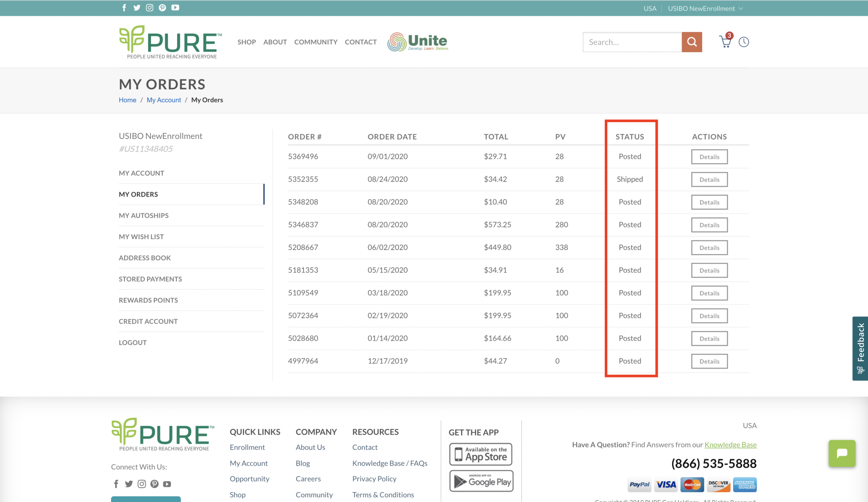Open the COMMUNITY menu
Image resolution: width=868 pixels, height=502 pixels.
pos(316,42)
